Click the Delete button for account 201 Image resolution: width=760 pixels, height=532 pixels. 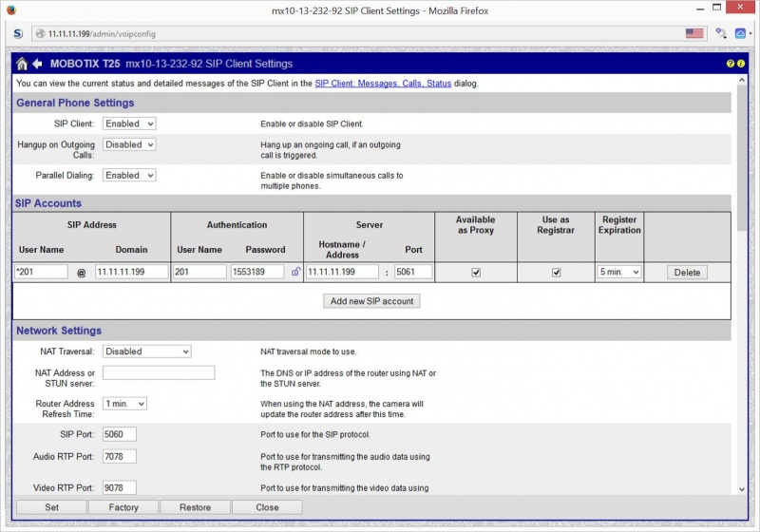click(687, 273)
